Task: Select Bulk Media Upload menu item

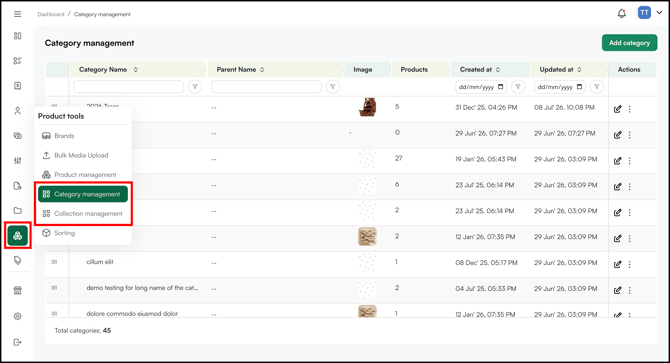Action: 82,155
